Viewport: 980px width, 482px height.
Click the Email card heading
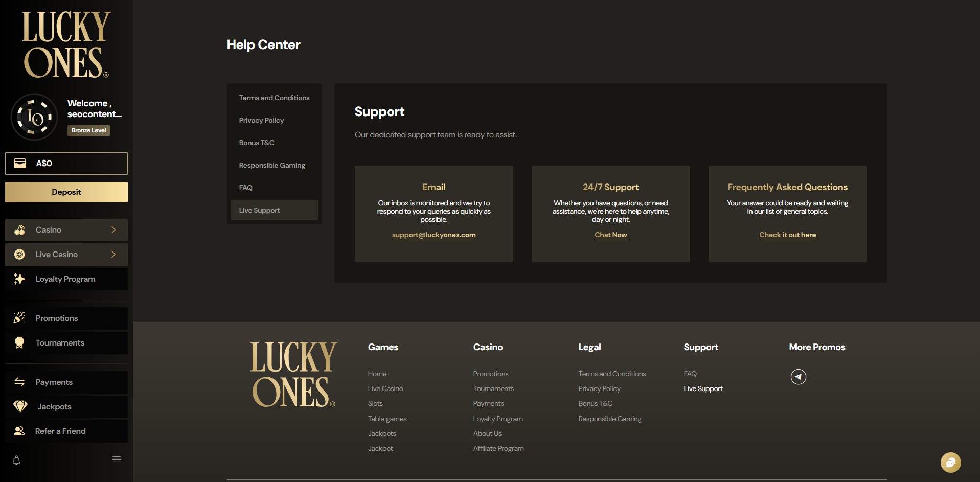click(x=434, y=187)
